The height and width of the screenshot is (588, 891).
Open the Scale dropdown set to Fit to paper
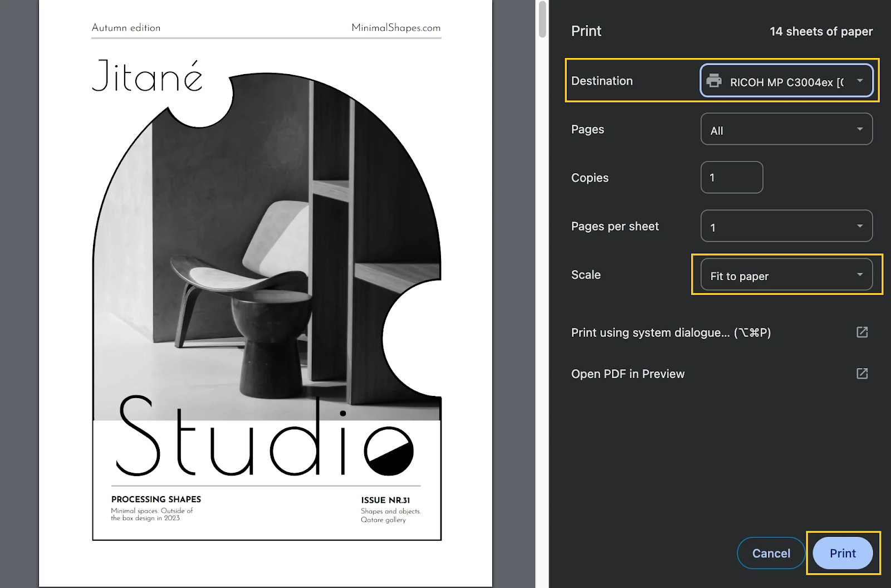[x=786, y=275]
